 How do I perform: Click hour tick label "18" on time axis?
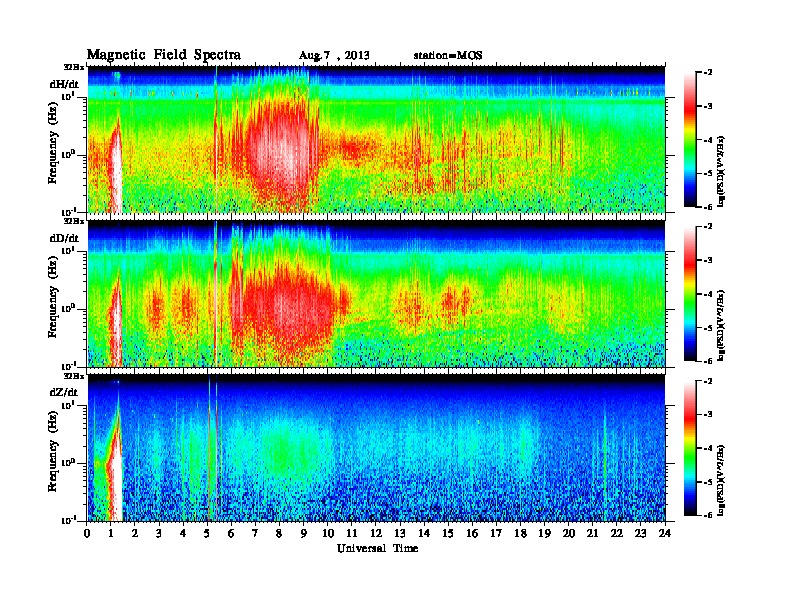pos(520,533)
